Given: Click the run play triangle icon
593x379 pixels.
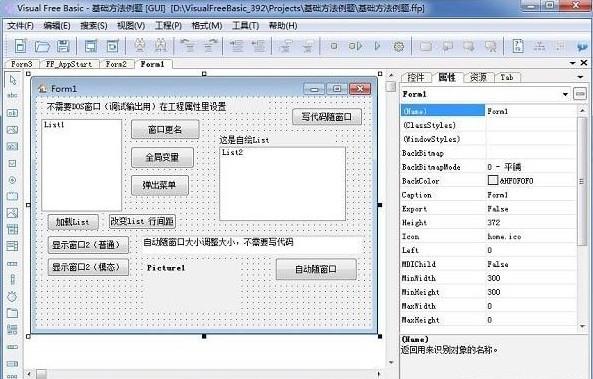Looking at the screenshot, I should pos(377,46).
